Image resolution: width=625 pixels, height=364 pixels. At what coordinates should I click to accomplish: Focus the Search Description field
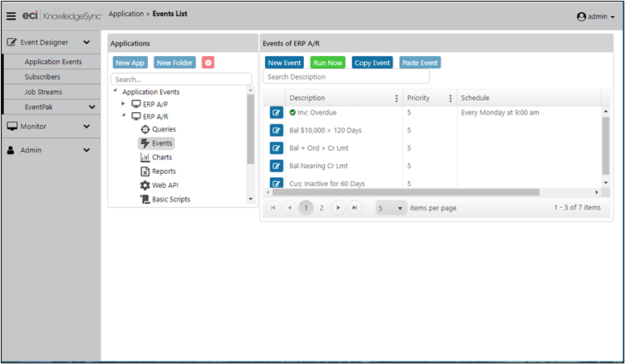[x=346, y=76]
